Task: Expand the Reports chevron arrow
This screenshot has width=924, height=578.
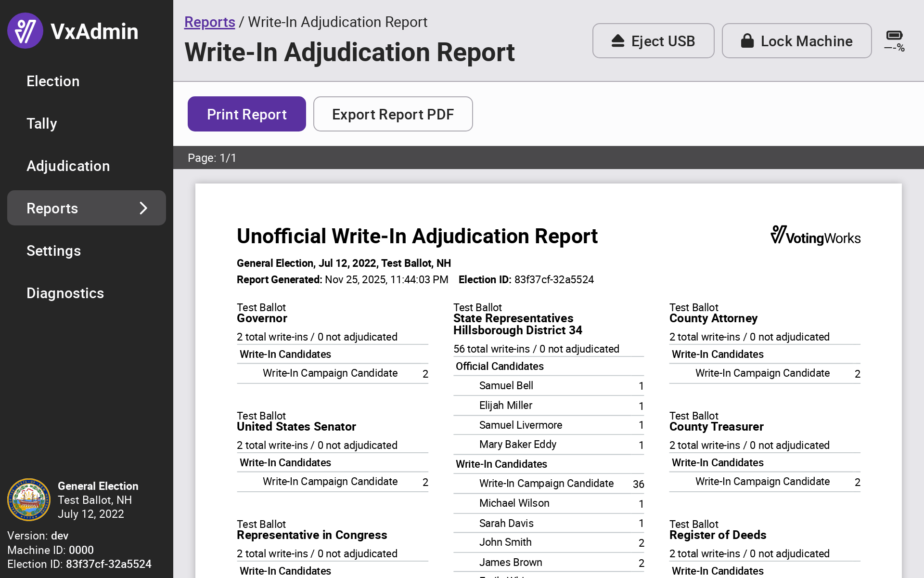Action: click(143, 208)
